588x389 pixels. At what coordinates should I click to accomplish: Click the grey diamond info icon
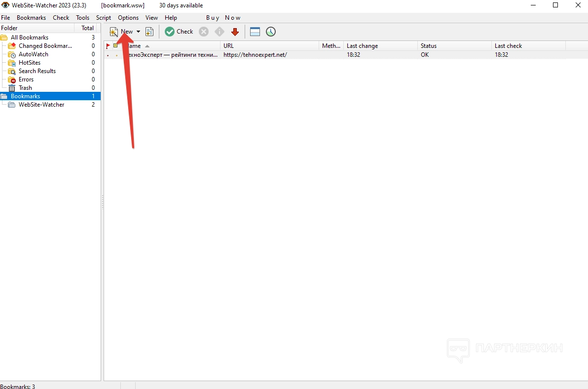click(220, 32)
